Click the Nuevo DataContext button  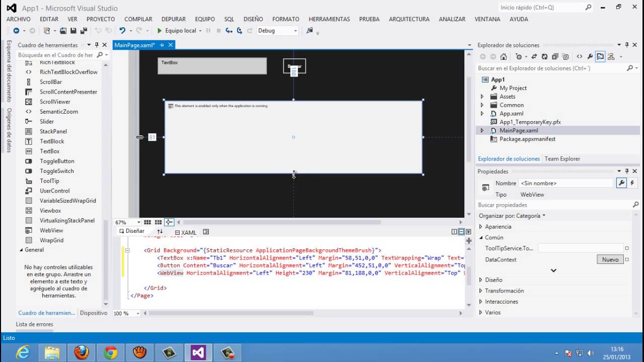pyautogui.click(x=610, y=259)
